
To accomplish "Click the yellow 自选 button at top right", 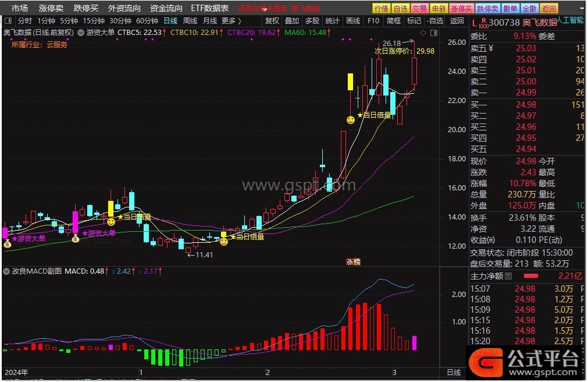I will [x=401, y=8].
